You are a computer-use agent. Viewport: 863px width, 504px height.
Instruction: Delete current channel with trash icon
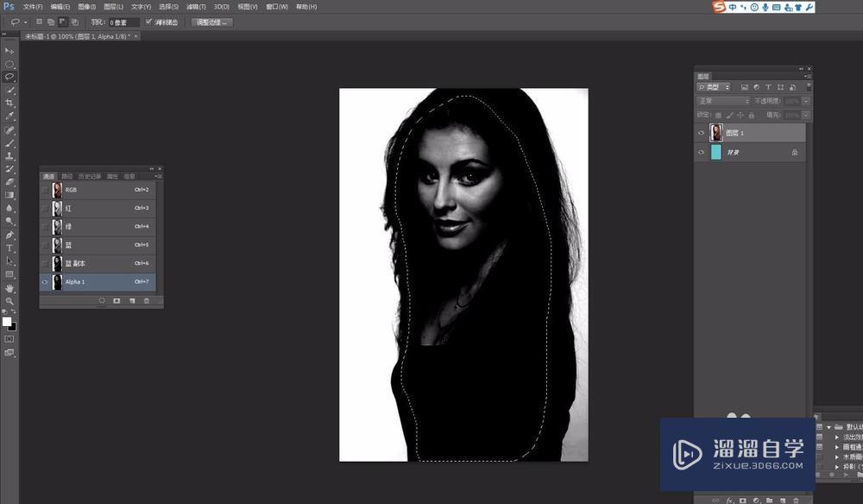(x=147, y=300)
